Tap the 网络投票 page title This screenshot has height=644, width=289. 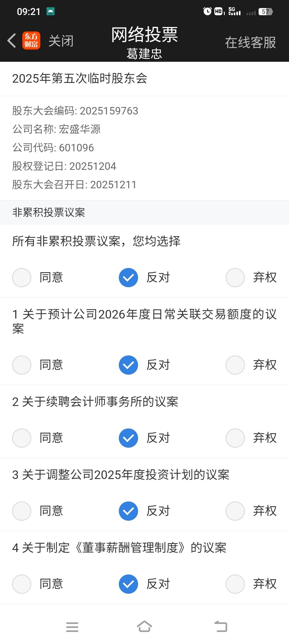click(x=144, y=35)
